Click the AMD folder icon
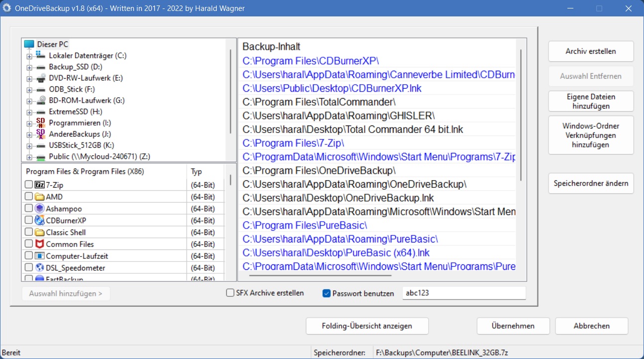The height and width of the screenshot is (359, 644). [39, 197]
